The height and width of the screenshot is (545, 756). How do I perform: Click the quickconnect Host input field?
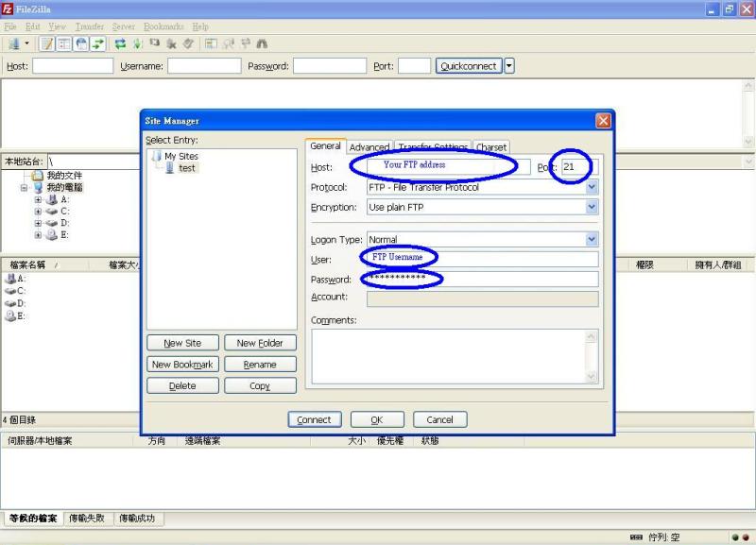coord(73,66)
